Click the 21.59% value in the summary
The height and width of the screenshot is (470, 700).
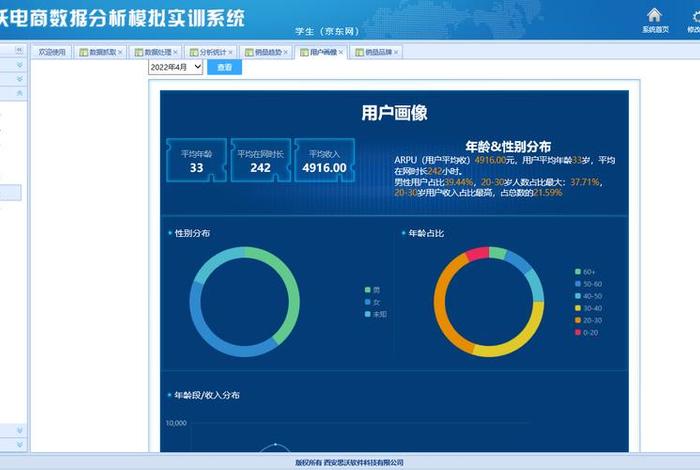[x=548, y=193]
